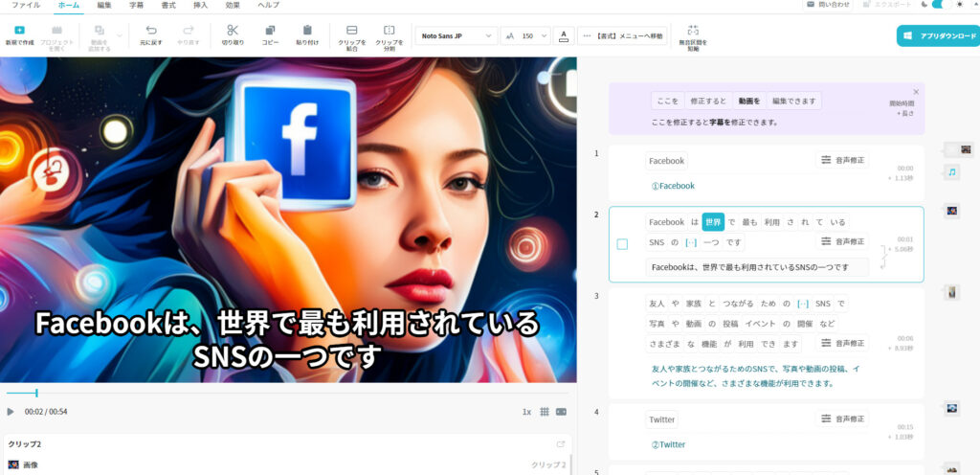The image size is (980, 475).
Task: Open the image thumbnail beside clip 3
Action: point(952,292)
